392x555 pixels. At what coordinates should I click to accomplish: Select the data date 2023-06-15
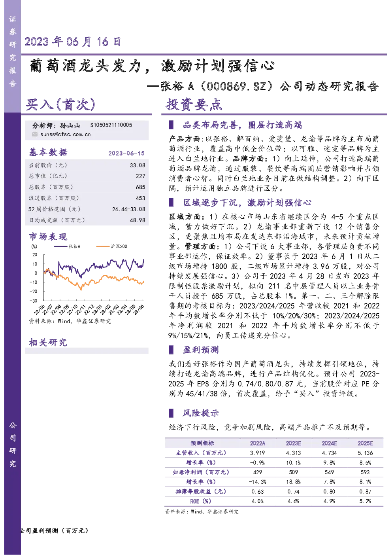(126, 153)
